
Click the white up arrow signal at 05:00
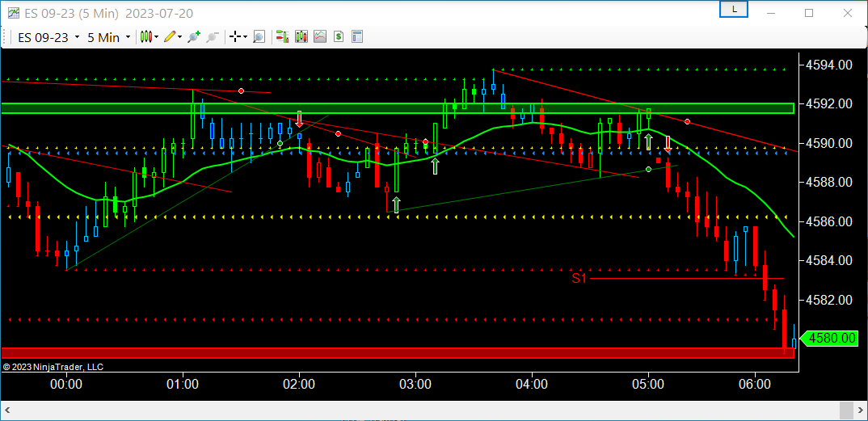pos(648,141)
